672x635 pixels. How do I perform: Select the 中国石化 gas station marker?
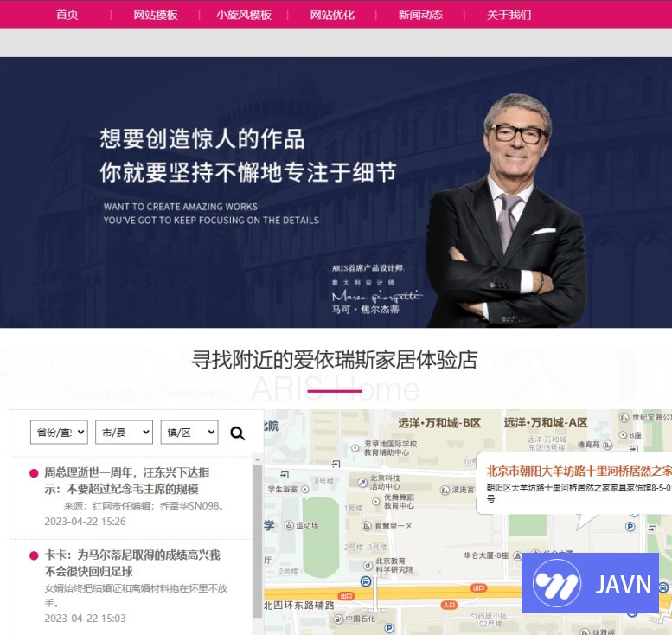338,619
